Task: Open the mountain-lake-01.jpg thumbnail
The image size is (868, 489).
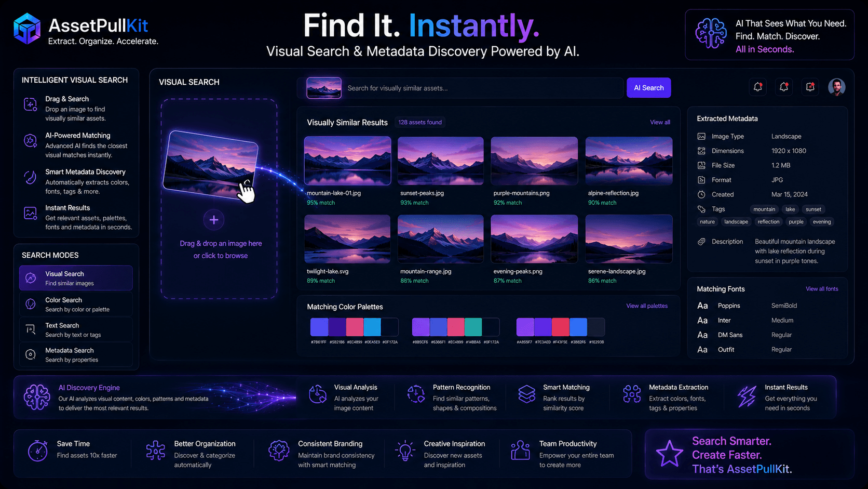Action: [x=347, y=161]
